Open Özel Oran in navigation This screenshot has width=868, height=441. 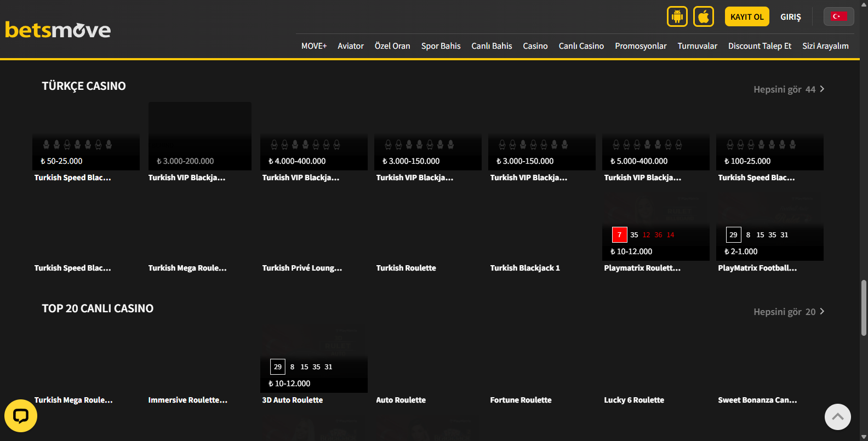(x=392, y=46)
